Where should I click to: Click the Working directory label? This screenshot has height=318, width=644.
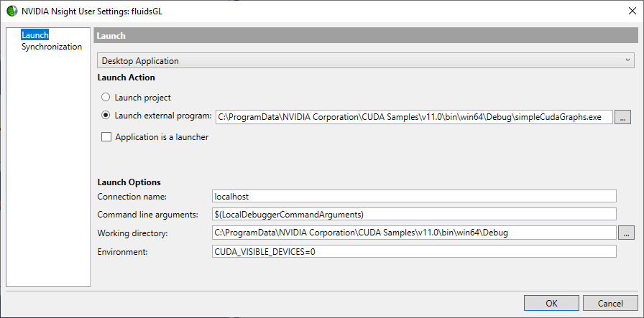[x=133, y=233]
